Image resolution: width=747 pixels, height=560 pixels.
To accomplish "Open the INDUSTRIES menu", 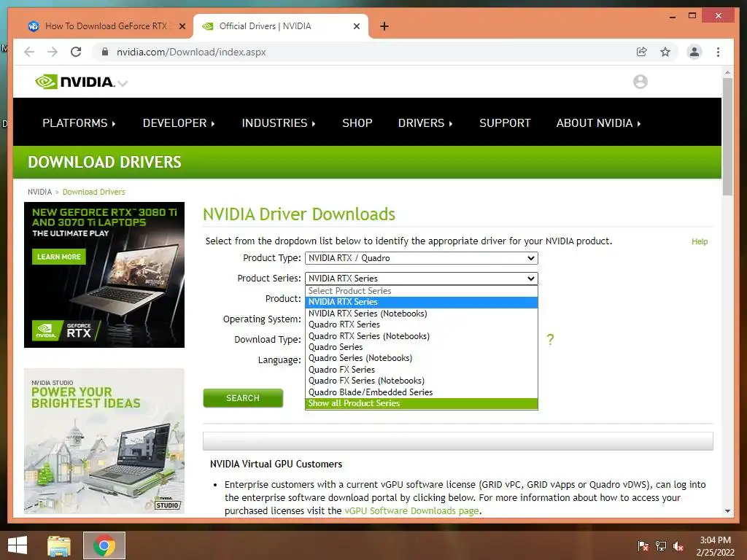I will [x=279, y=122].
